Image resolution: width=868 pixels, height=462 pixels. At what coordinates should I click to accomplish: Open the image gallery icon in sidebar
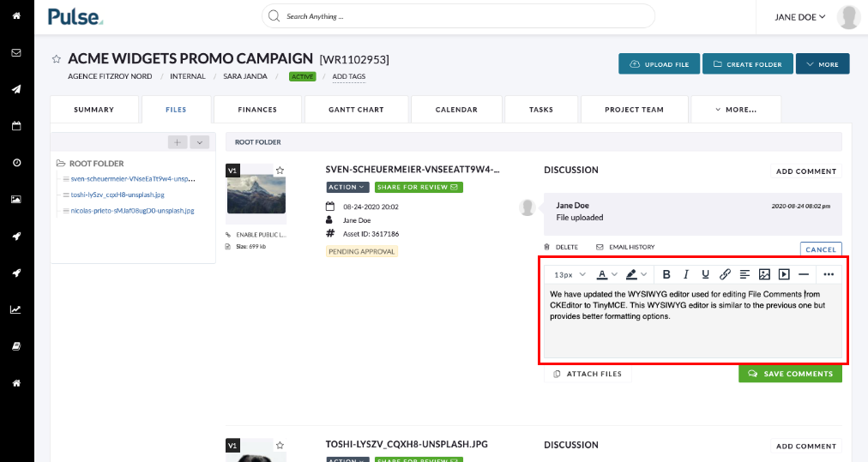point(16,199)
